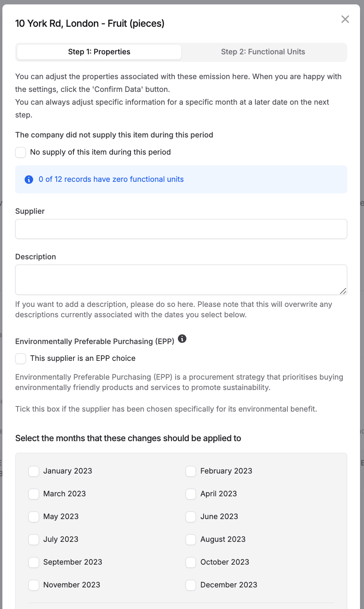Switch to Step 2: Functional Units tab

tap(263, 52)
